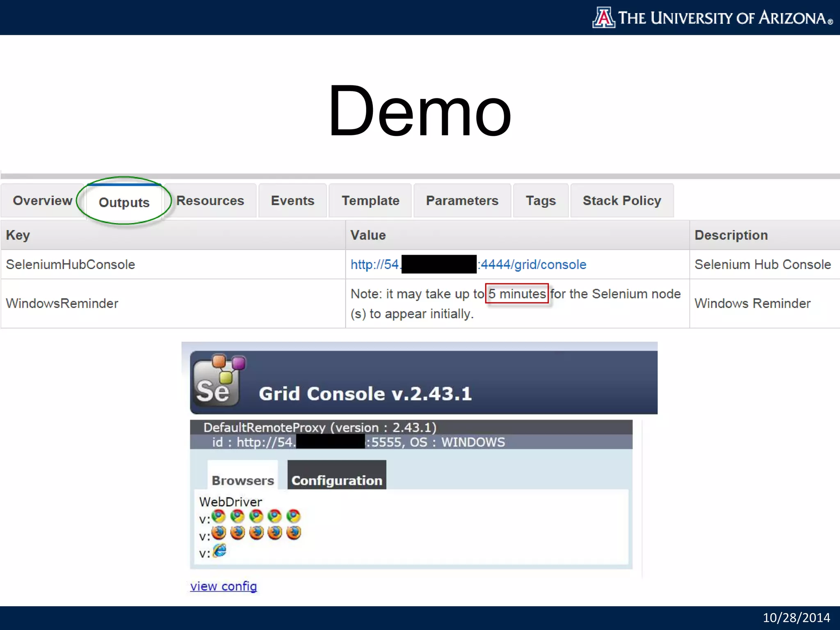Switch to the Resources tab
Image resolution: width=840 pixels, height=630 pixels.
pyautogui.click(x=210, y=201)
